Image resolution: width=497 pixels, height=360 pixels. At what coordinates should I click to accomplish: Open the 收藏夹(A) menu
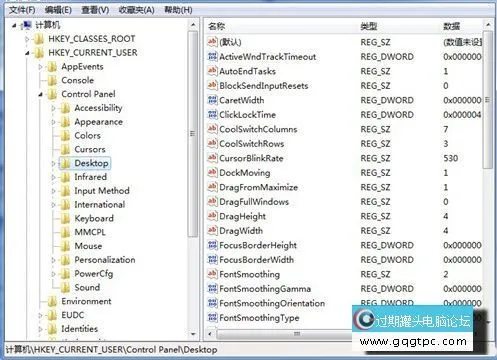pyautogui.click(x=136, y=10)
